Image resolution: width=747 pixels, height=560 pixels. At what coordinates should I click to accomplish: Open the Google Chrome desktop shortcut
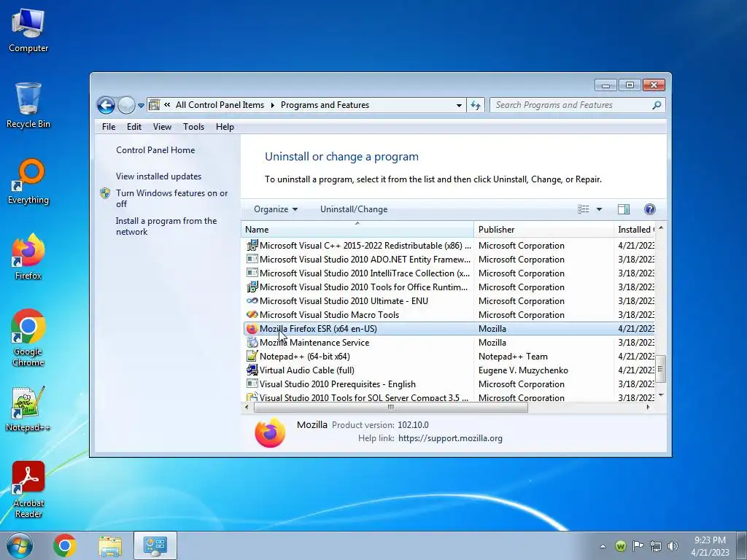tap(28, 338)
